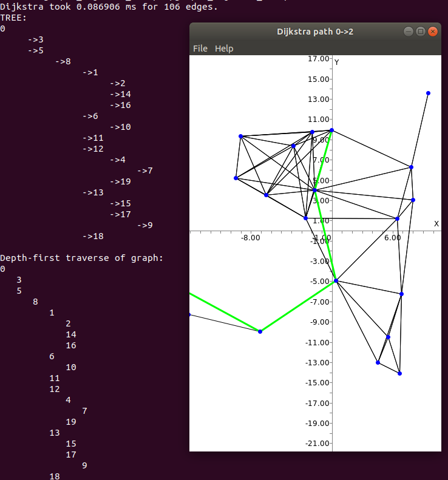The height and width of the screenshot is (480, 448).
Task: Click the isolated blue node near 13.00 height
Action: tap(428, 93)
